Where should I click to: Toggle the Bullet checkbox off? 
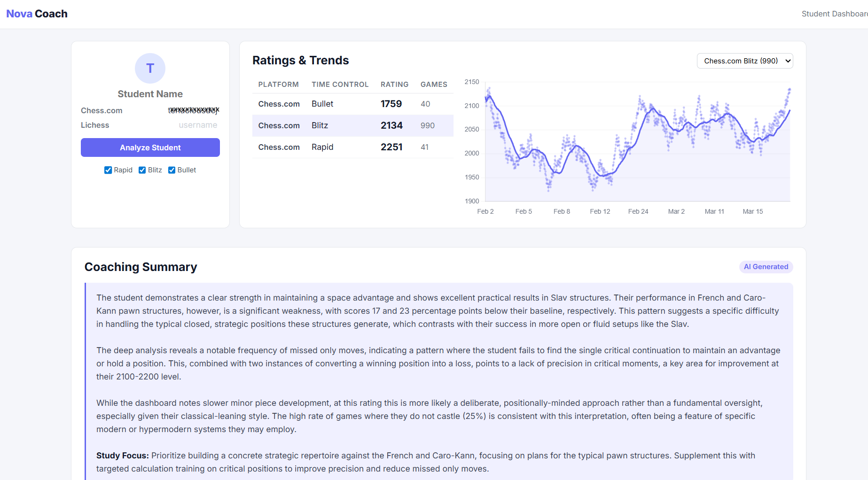(x=172, y=170)
